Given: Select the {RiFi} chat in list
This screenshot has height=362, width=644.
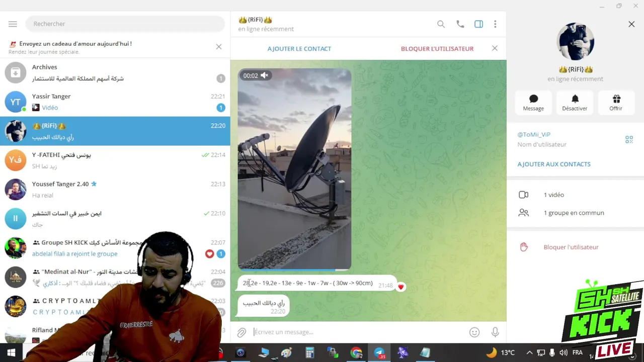Looking at the screenshot, I should tap(115, 131).
